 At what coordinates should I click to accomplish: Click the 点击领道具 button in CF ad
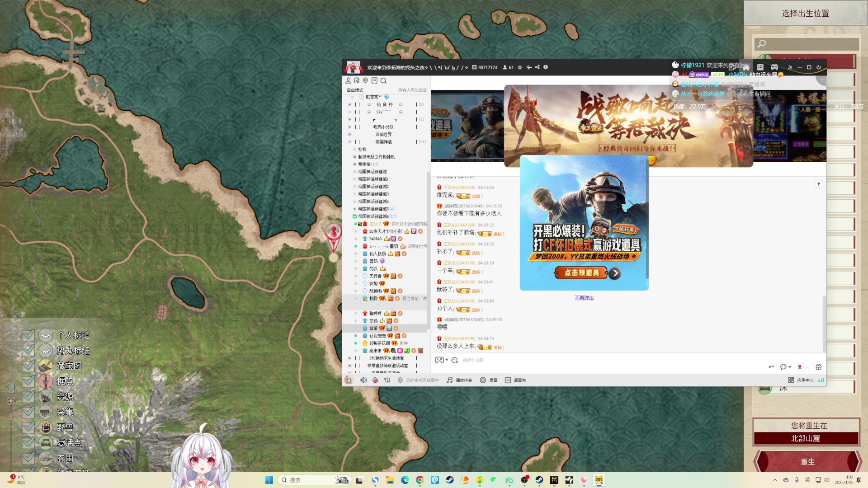[582, 273]
